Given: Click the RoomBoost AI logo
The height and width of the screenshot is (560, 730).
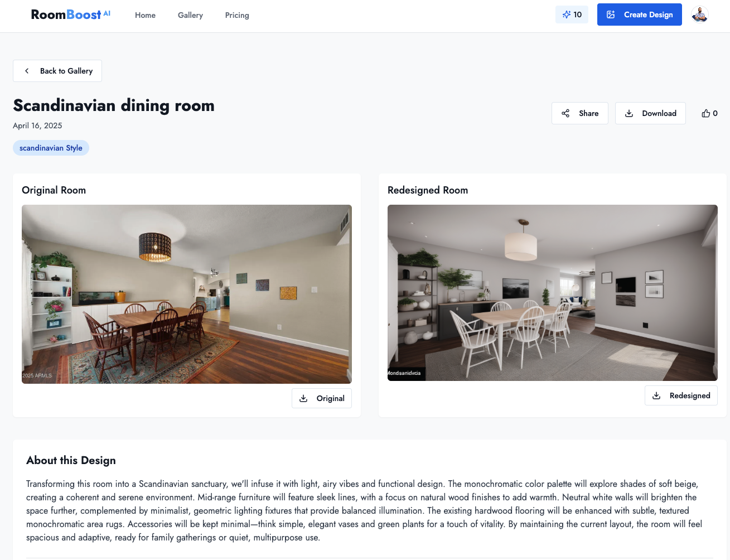Looking at the screenshot, I should [x=71, y=15].
